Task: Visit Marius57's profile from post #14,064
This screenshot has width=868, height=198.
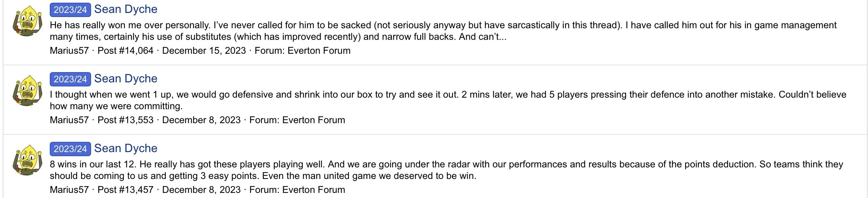Action: point(69,51)
